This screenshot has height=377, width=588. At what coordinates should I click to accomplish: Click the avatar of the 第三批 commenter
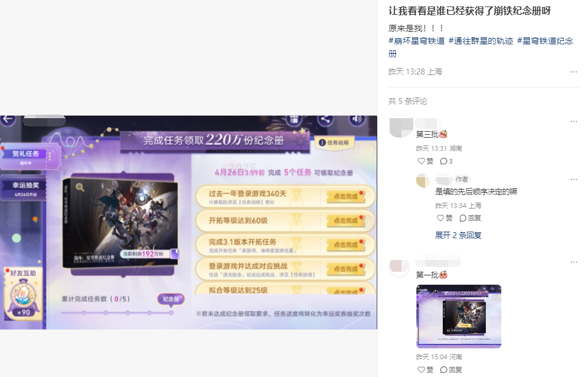[x=401, y=128]
